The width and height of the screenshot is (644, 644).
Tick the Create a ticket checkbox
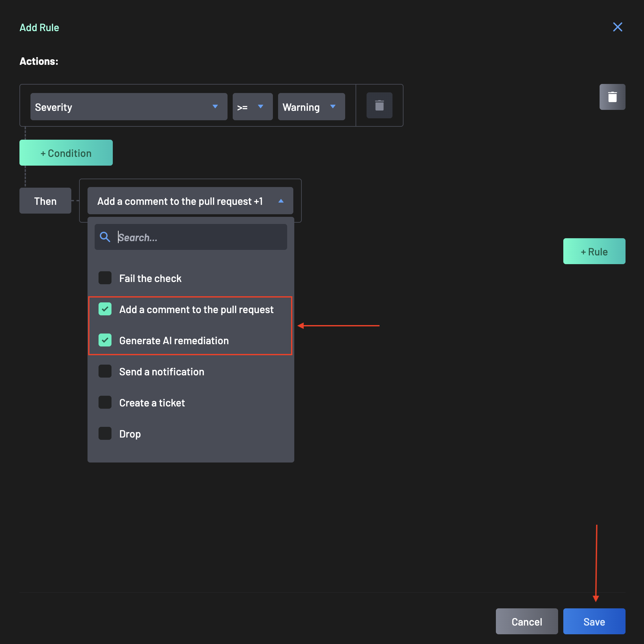105,402
